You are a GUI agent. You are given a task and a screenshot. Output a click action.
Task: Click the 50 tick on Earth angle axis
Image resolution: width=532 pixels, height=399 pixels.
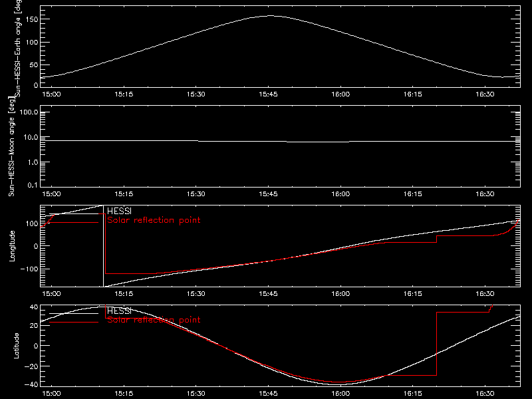(x=34, y=65)
